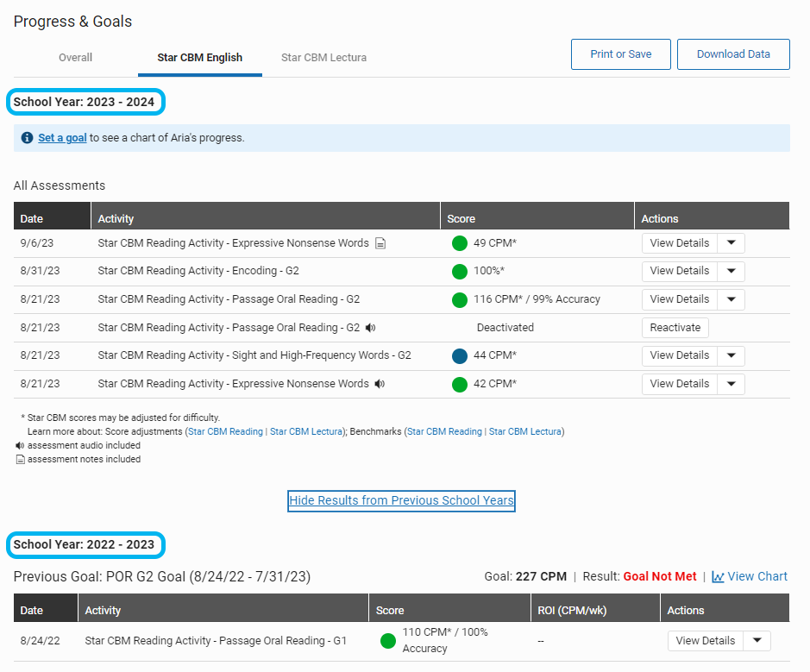Image resolution: width=810 pixels, height=672 pixels.
Task: Open the Star CBM Reading link under Benchmarks
Action: pyautogui.click(x=444, y=431)
